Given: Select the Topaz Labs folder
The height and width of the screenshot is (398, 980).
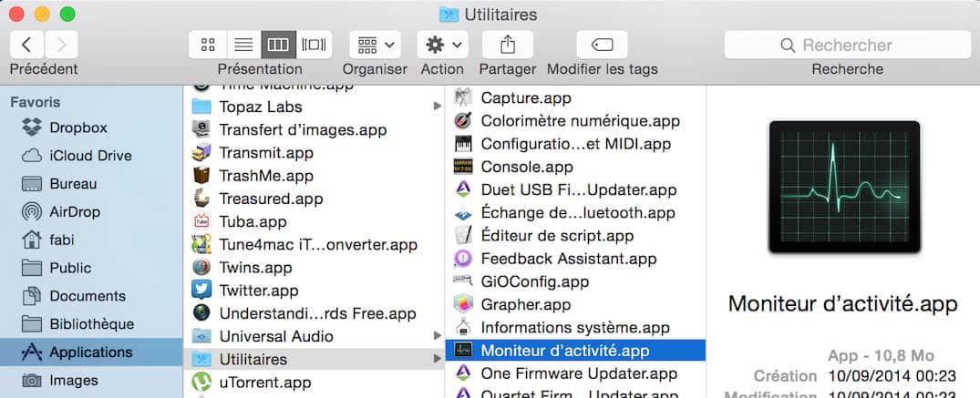Looking at the screenshot, I should 314,107.
